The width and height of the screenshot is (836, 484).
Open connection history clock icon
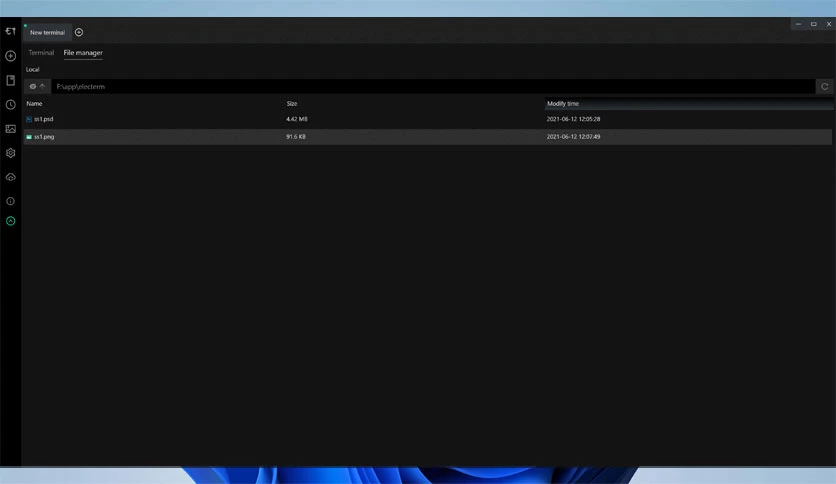[x=10, y=104]
